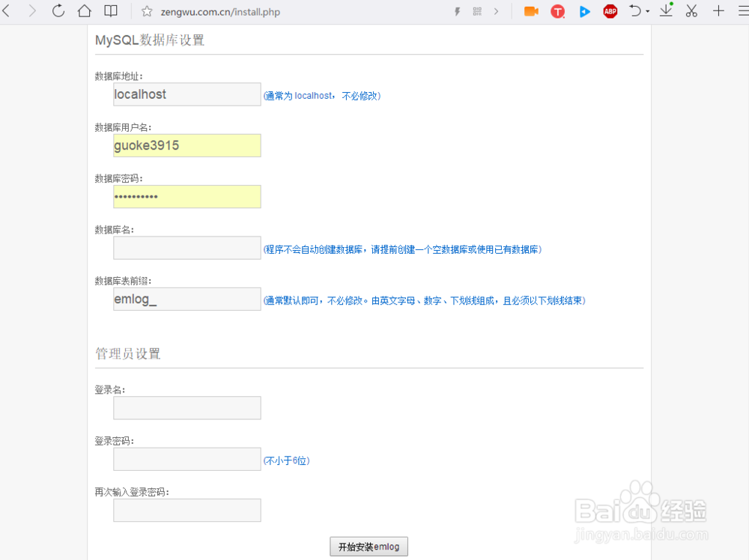
Task: Select the blue play extension icon
Action: pos(585,11)
